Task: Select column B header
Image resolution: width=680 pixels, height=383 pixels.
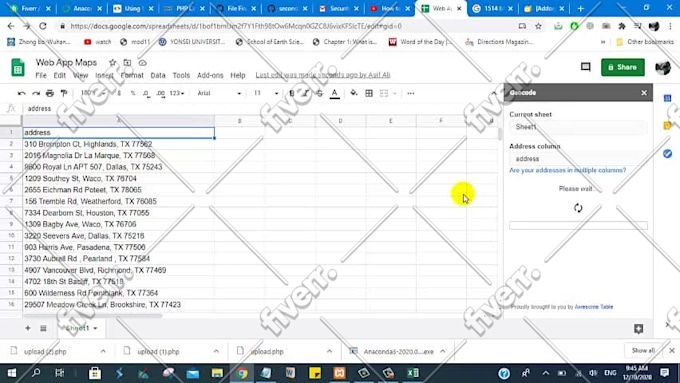Action: (x=239, y=121)
